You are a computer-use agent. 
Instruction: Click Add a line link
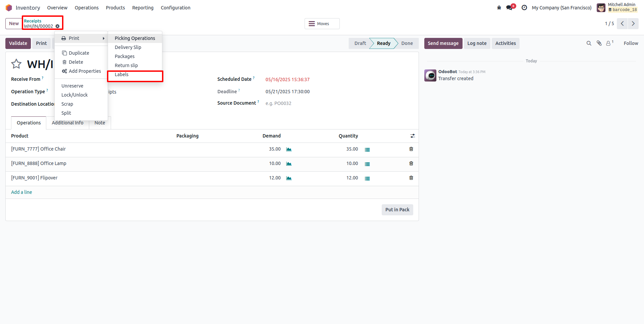click(x=21, y=192)
